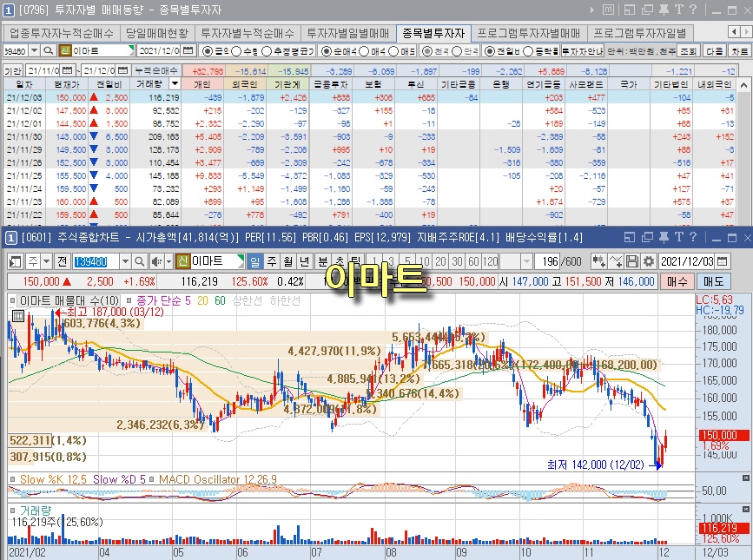Screen dimensions: 753x560
Task: Click the speaker sound icon in chart toolbar
Action: click(156, 261)
